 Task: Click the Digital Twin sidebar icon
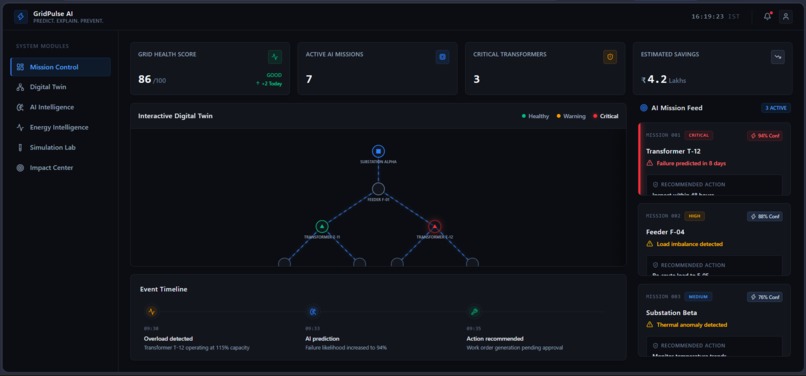(x=20, y=87)
